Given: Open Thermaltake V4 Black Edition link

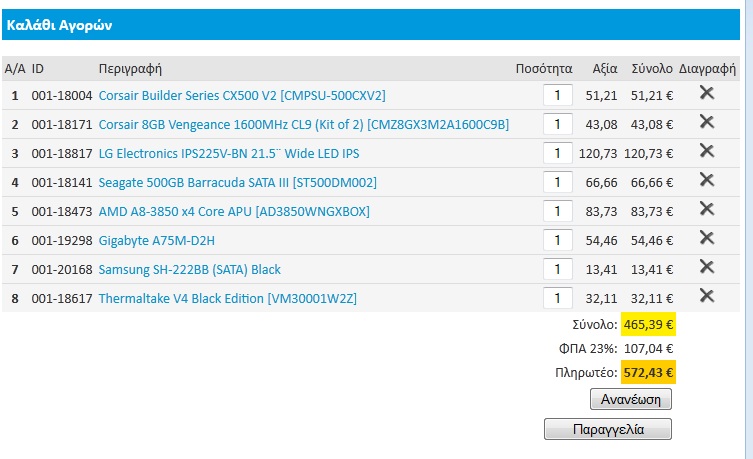Looking at the screenshot, I should coord(228,298).
